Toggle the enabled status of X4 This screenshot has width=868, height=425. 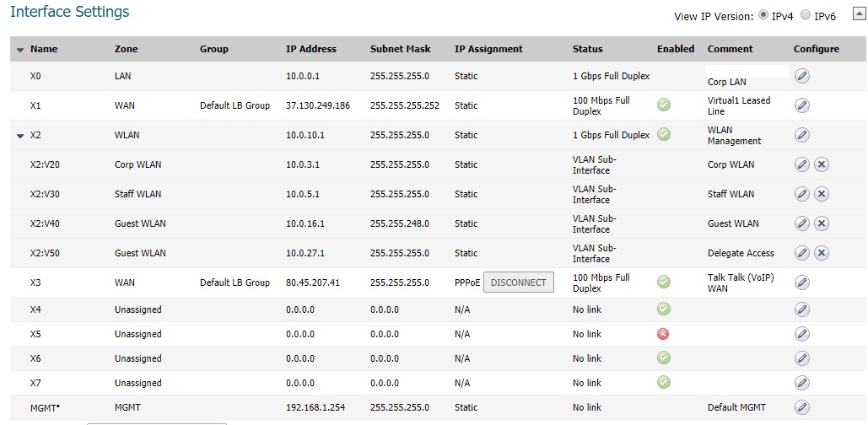coord(664,309)
